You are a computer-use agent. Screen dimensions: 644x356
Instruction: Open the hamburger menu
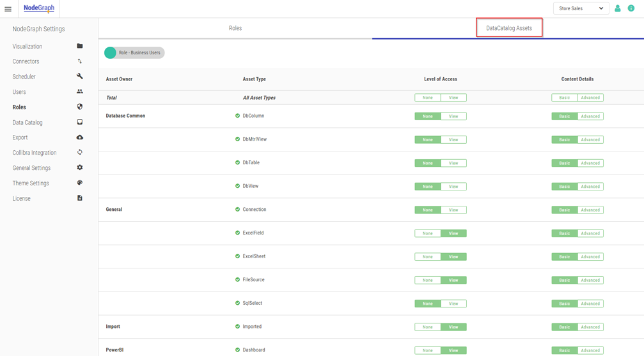(8, 9)
